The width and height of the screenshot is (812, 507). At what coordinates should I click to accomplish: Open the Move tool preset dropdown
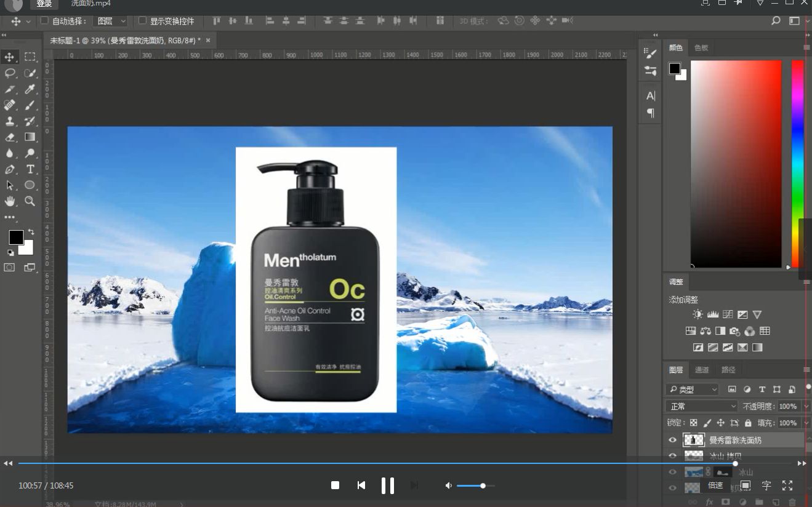coord(28,21)
